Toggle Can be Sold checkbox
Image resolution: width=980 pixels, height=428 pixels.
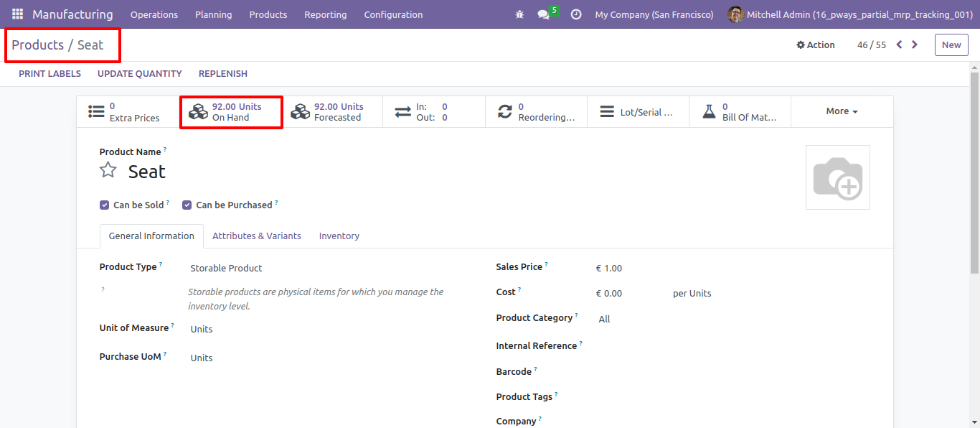point(105,205)
